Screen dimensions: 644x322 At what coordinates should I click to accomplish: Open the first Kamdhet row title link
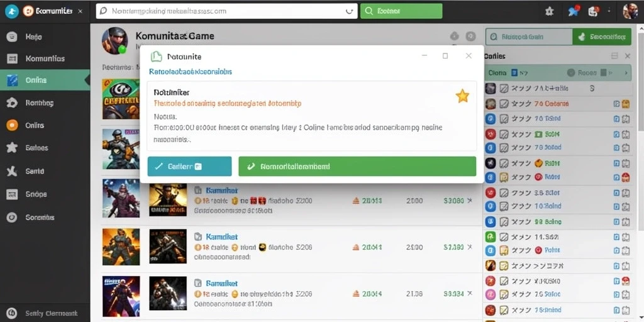222,190
